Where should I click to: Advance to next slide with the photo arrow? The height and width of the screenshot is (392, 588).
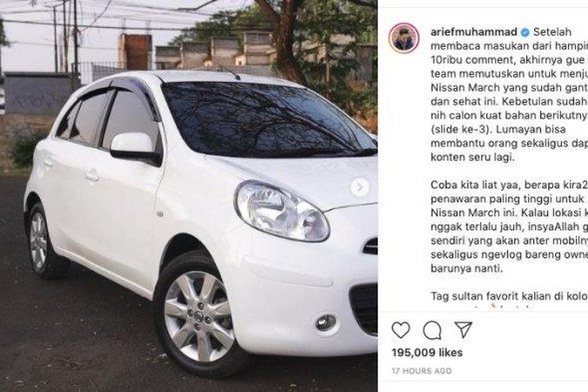[360, 187]
